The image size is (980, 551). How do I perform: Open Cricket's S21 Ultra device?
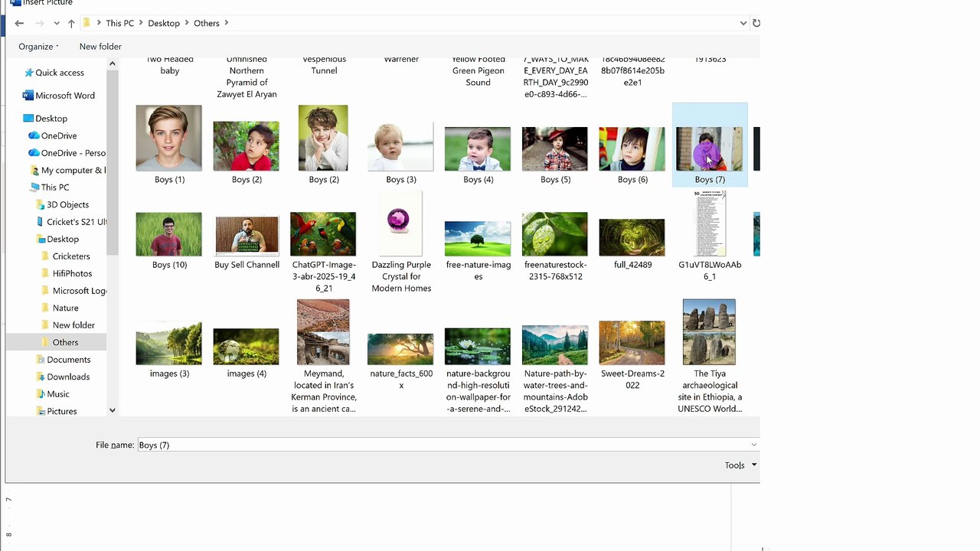click(x=70, y=222)
